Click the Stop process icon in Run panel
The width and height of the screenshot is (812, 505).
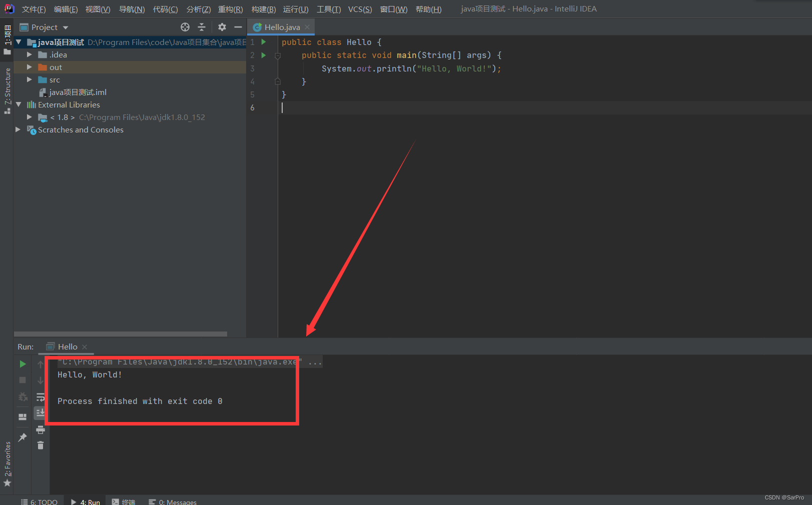(x=22, y=380)
